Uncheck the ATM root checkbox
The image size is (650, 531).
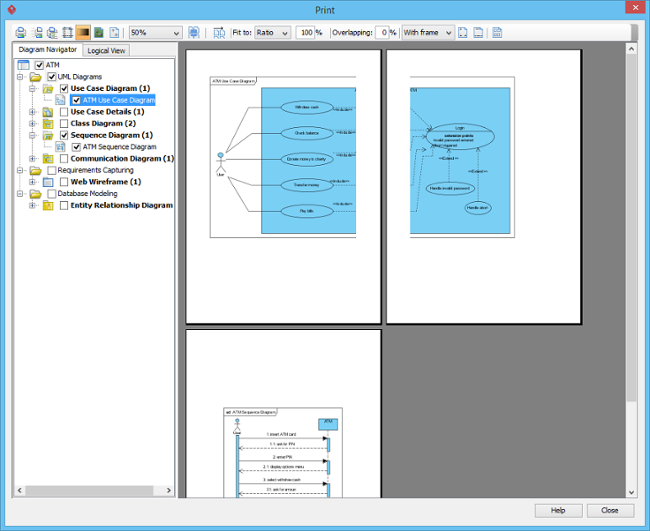39,65
